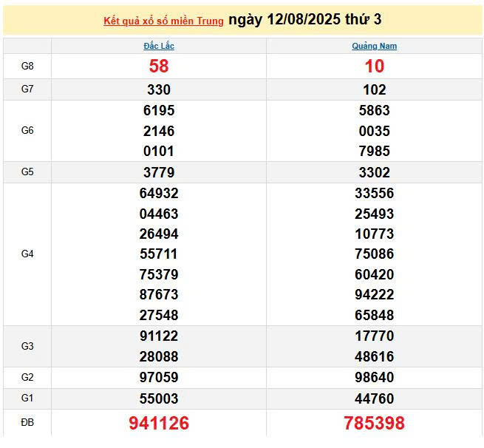
Task: Click the G4 value 25493
Action: (375, 214)
